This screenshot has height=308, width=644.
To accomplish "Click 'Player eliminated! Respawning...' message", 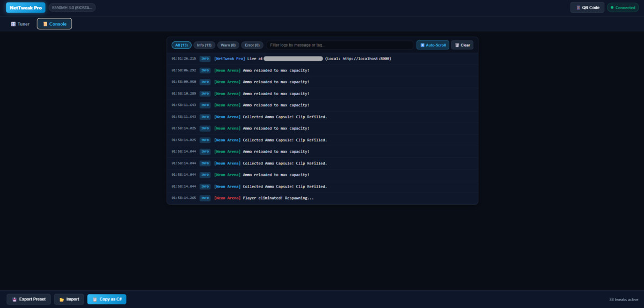I will pos(278,198).
